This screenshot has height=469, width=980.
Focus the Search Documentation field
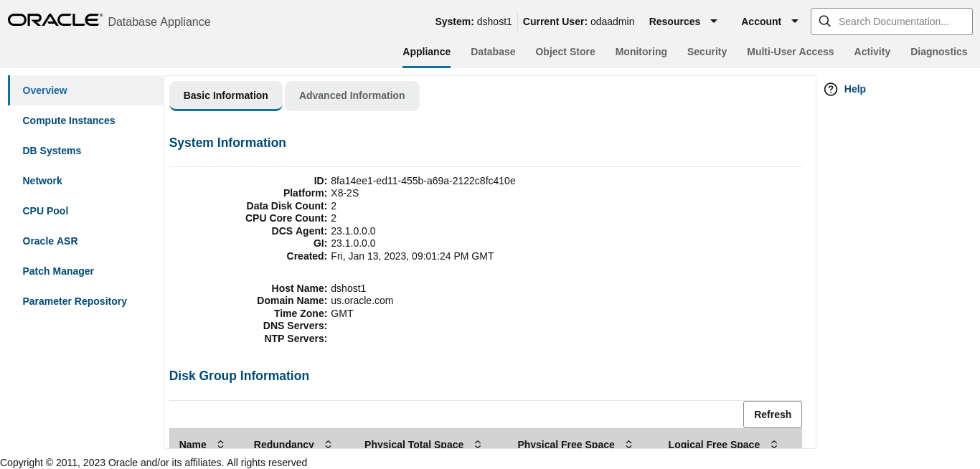click(892, 22)
